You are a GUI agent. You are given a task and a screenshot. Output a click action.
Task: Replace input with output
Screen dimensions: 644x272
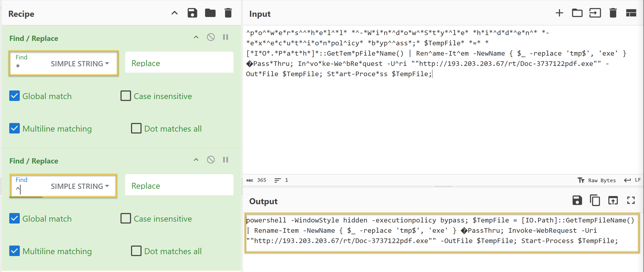click(x=613, y=200)
